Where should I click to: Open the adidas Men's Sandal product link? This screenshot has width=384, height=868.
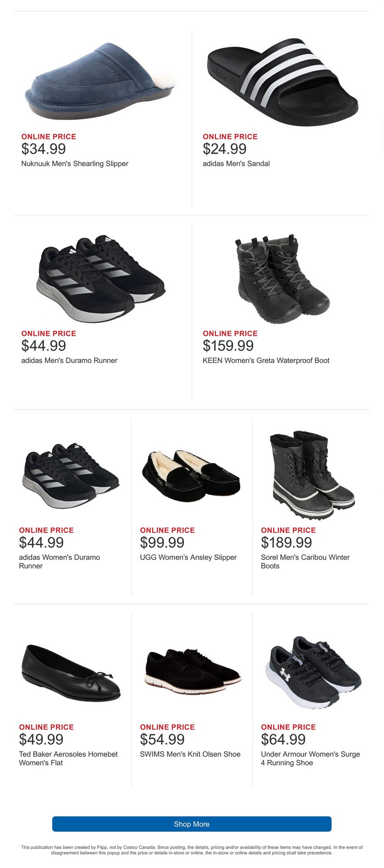pyautogui.click(x=236, y=164)
